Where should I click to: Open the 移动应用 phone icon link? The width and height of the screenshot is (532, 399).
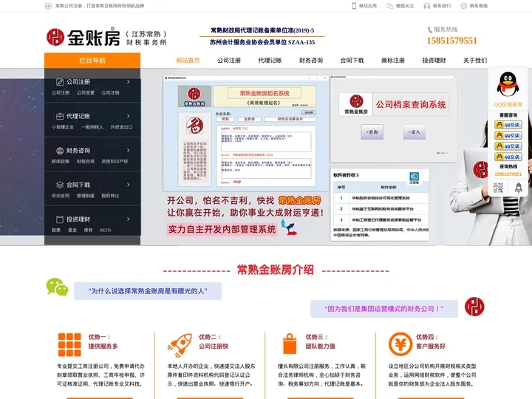click(x=354, y=6)
